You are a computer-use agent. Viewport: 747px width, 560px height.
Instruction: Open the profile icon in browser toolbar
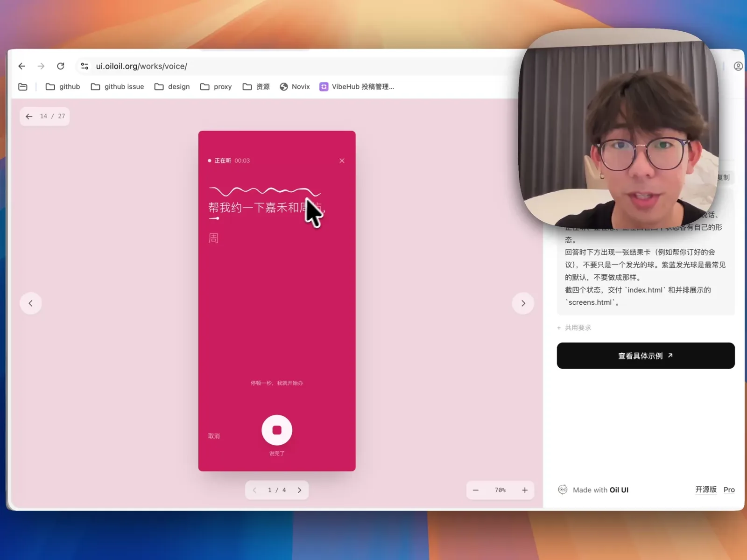click(x=738, y=66)
